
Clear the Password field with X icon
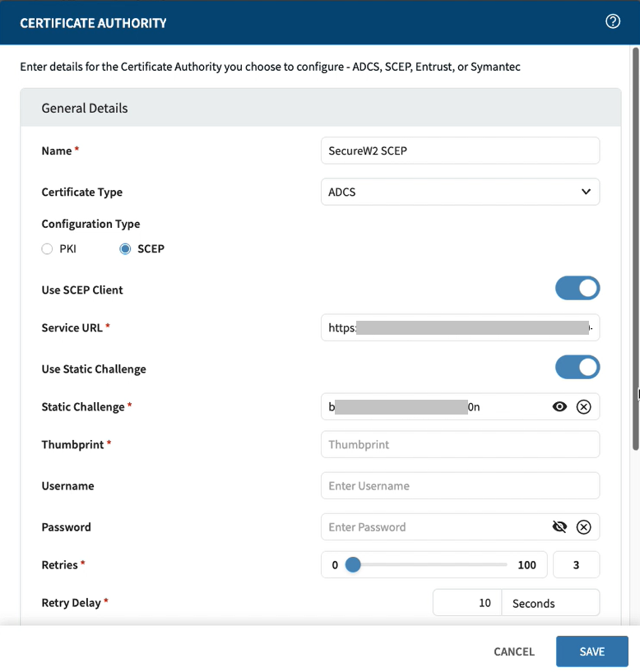pyautogui.click(x=583, y=527)
